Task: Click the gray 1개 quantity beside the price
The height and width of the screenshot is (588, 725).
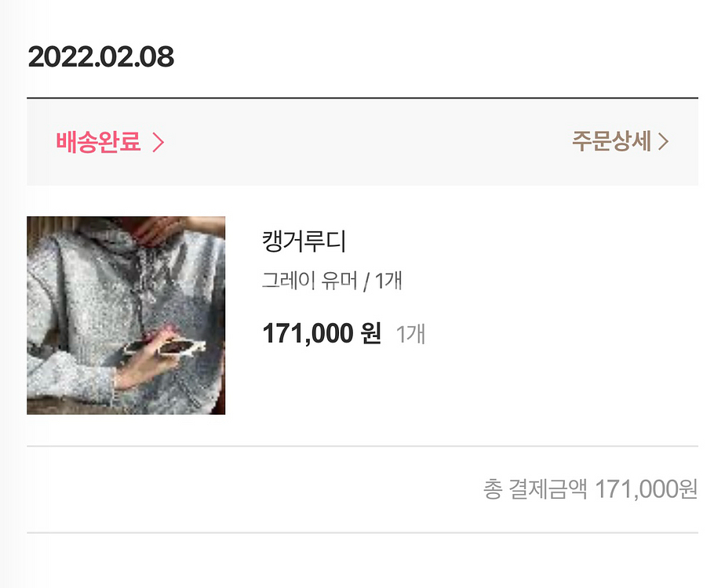Action: tap(410, 335)
